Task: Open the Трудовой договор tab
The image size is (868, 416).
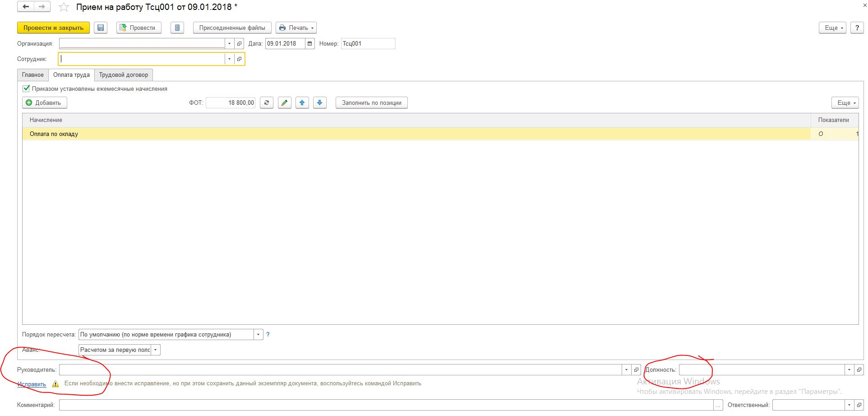Action: (x=124, y=75)
